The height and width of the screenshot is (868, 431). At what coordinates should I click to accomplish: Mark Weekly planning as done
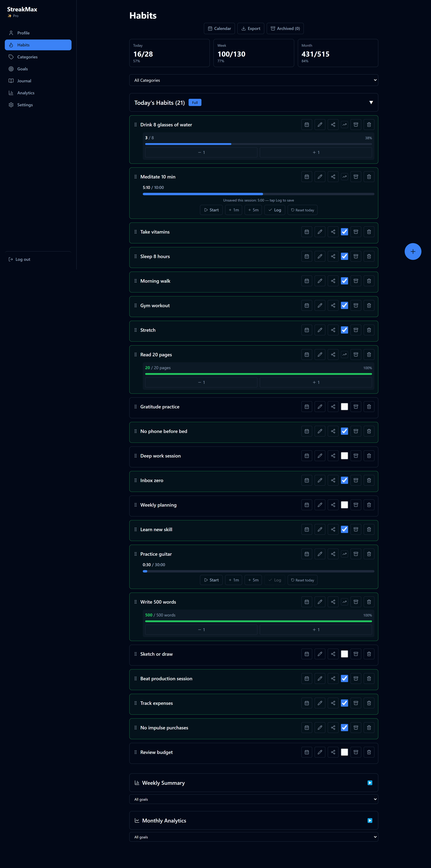click(344, 505)
